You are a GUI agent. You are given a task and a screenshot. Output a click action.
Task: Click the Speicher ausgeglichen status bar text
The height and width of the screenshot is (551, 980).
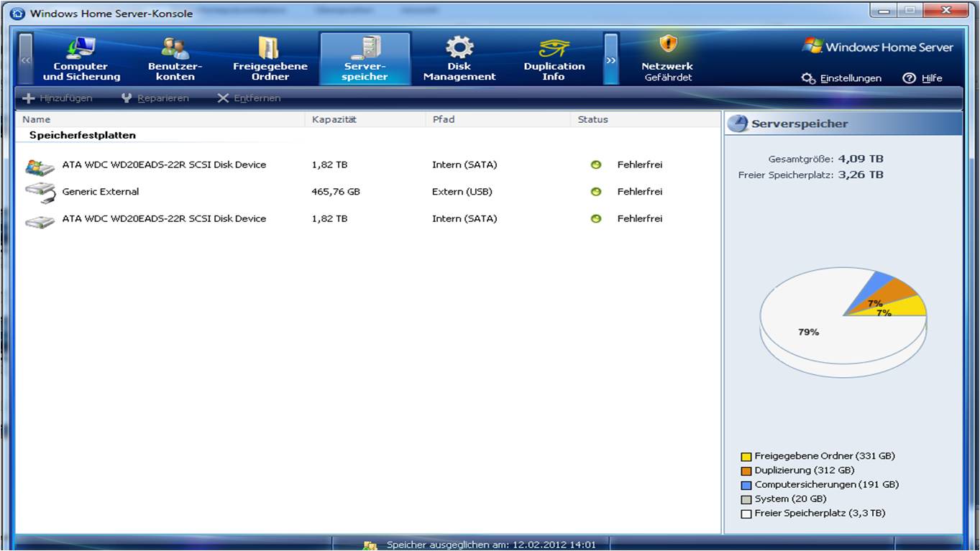tap(491, 545)
